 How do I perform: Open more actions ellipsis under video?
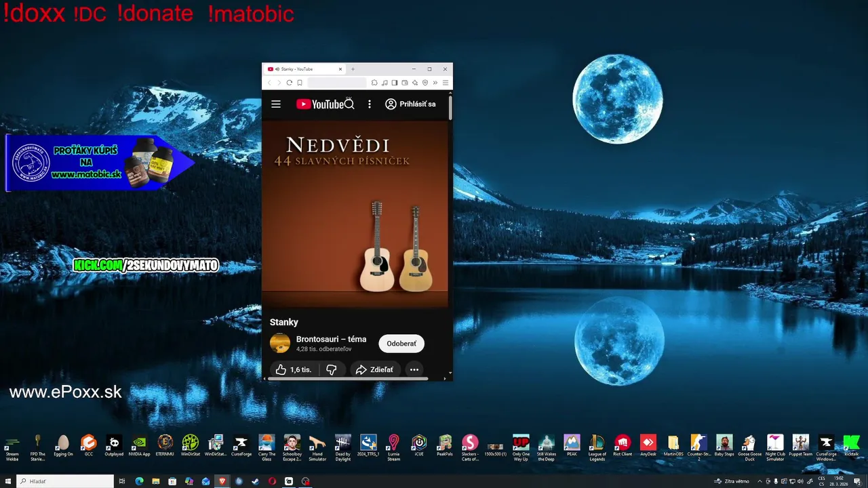pyautogui.click(x=414, y=369)
